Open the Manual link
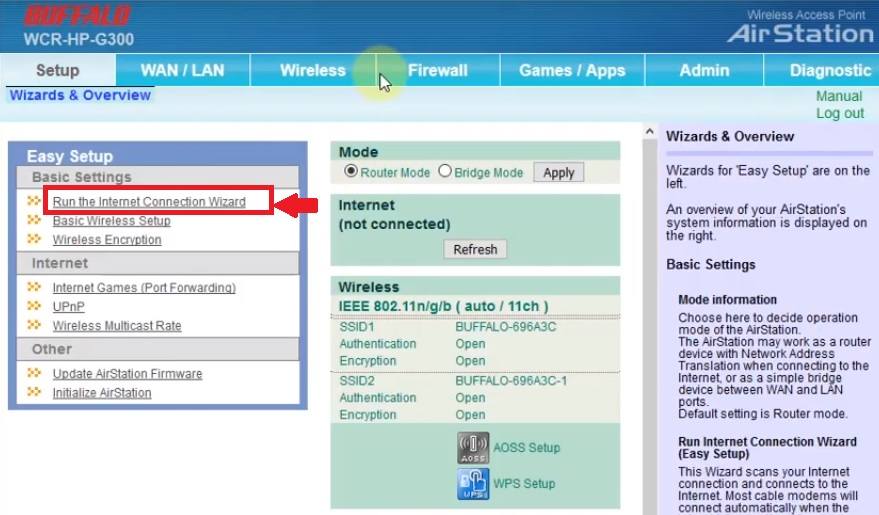This screenshot has height=515, width=879. point(838,96)
